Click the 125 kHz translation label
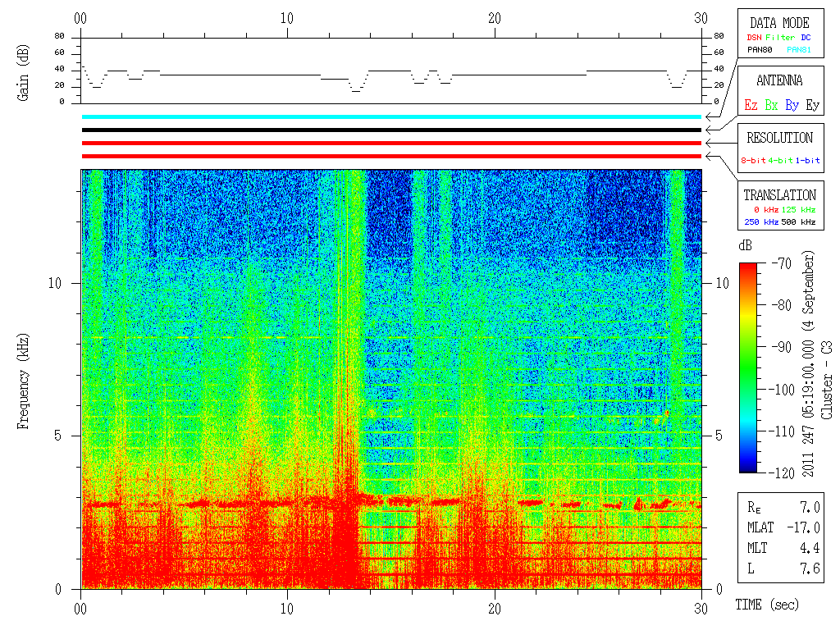840x630 pixels. (798, 209)
